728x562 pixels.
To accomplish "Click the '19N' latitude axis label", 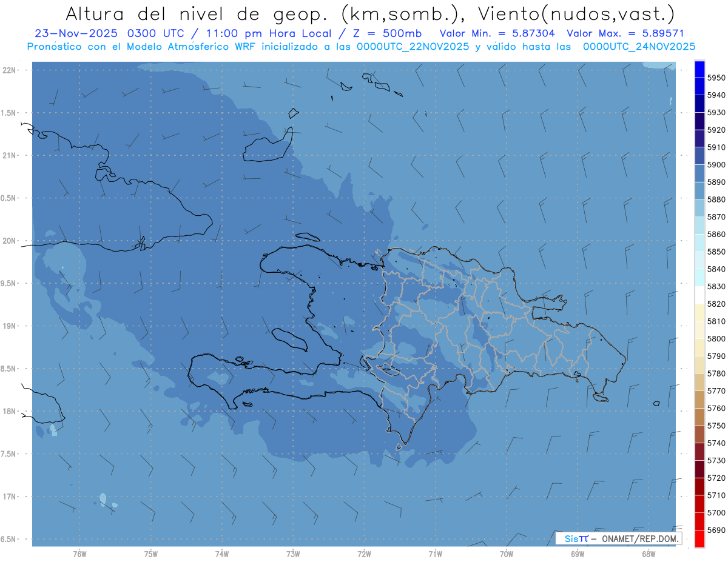I will coord(9,326).
